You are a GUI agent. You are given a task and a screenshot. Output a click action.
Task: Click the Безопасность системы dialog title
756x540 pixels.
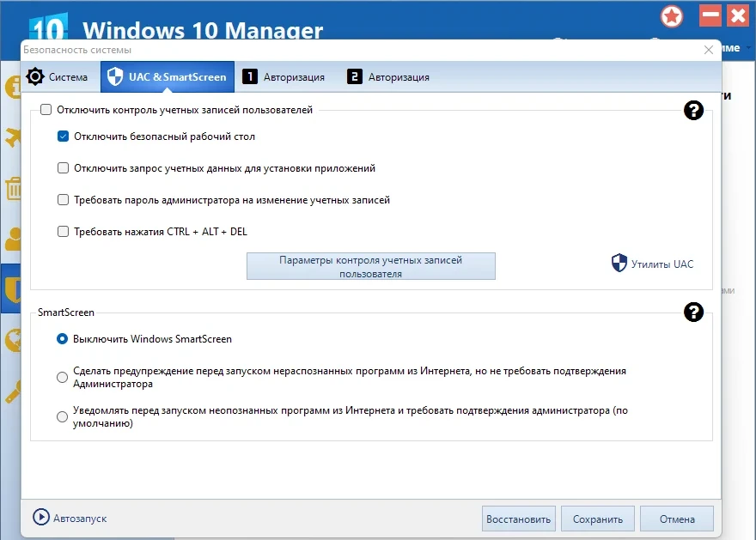pos(77,50)
